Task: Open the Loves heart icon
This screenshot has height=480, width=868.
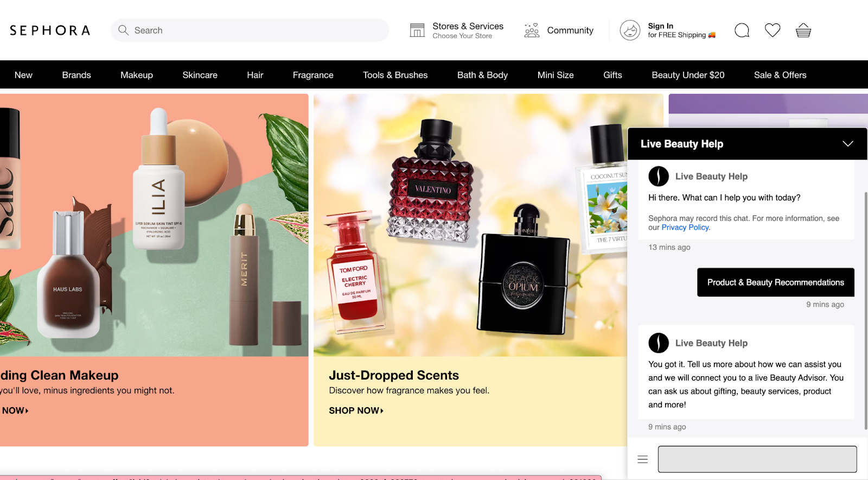Action: coord(773,30)
